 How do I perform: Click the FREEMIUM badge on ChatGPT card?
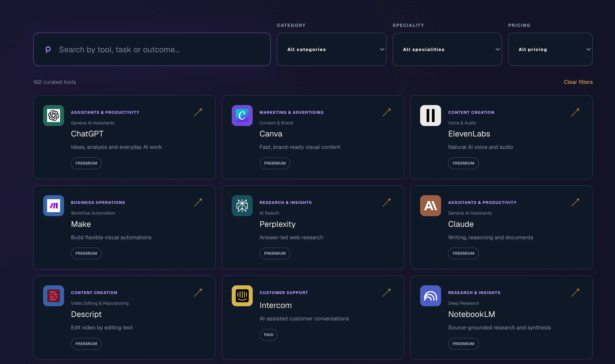(86, 163)
